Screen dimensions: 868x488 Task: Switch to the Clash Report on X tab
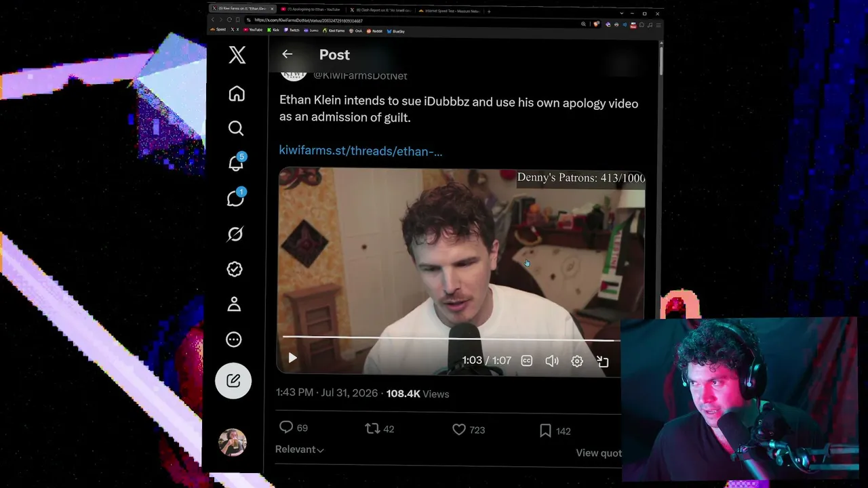pyautogui.click(x=380, y=10)
